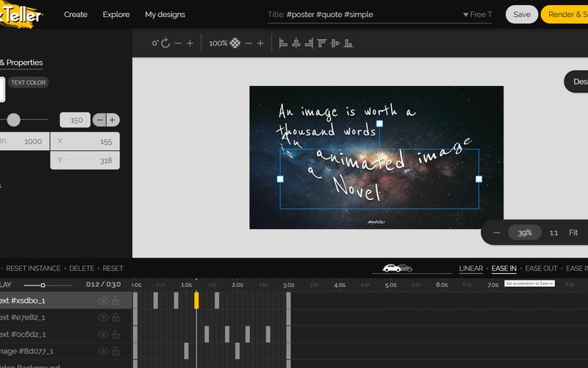Align selection to bottom edge
This screenshot has height=368, width=588.
pyautogui.click(x=348, y=43)
